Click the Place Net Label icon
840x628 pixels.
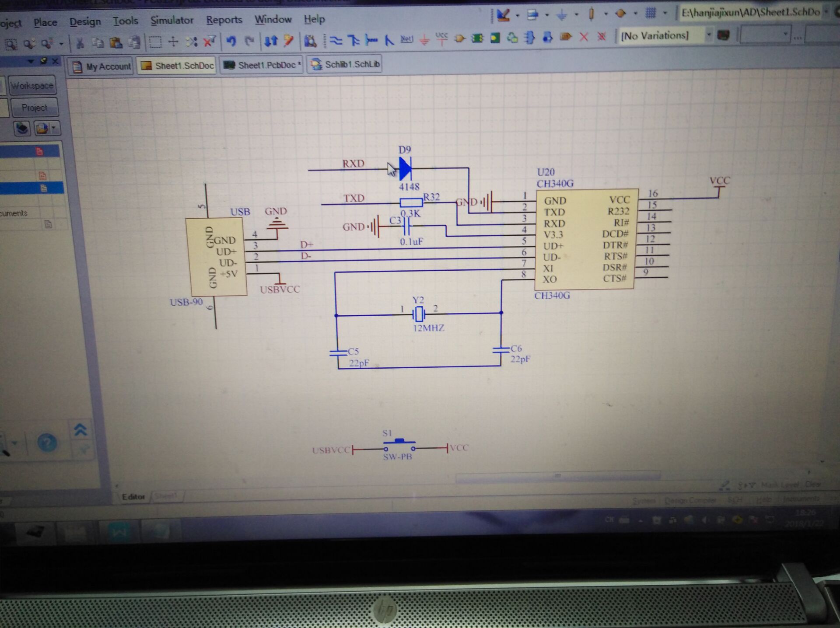pos(406,39)
